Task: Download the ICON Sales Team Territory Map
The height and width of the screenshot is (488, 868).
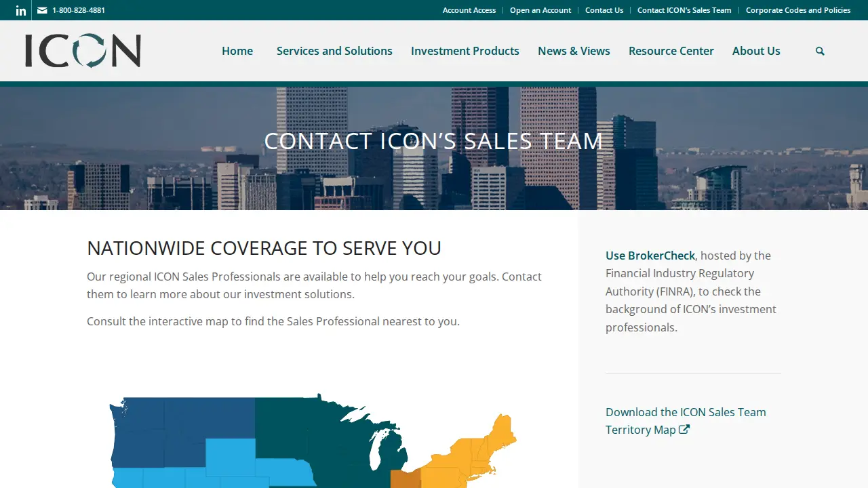Action: click(686, 421)
